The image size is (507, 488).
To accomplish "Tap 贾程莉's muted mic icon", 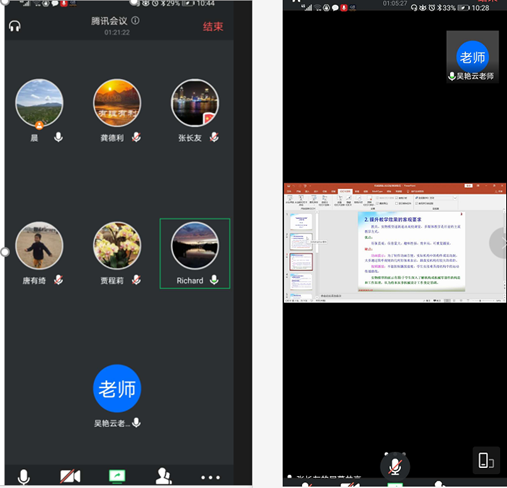I will [x=136, y=280].
